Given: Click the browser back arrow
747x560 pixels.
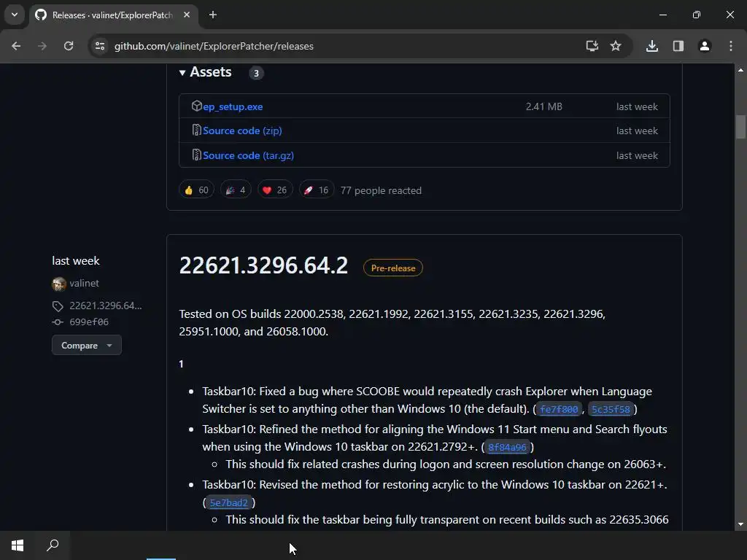Looking at the screenshot, I should (16, 46).
